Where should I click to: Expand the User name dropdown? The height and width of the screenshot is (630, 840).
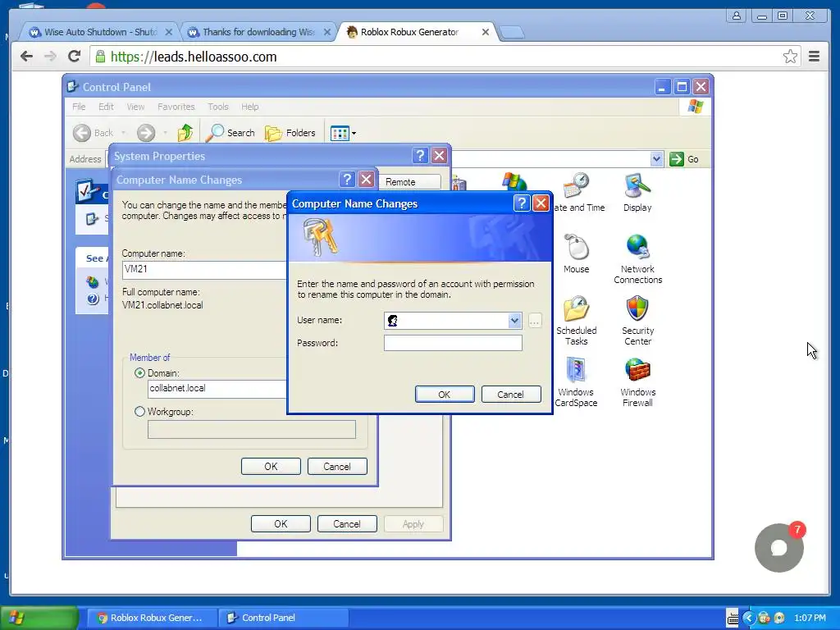pyautogui.click(x=514, y=321)
